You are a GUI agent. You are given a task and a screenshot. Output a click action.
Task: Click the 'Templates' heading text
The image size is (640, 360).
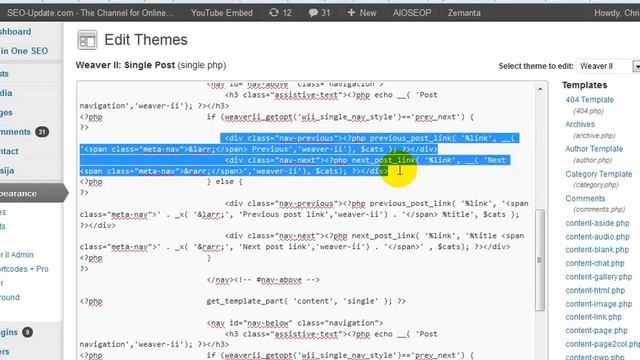click(584, 85)
